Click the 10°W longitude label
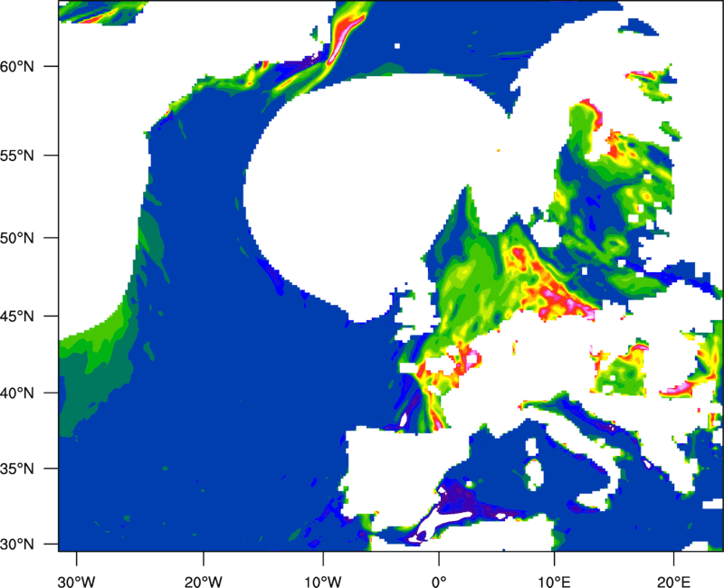This screenshot has width=724, height=588. tap(322, 582)
